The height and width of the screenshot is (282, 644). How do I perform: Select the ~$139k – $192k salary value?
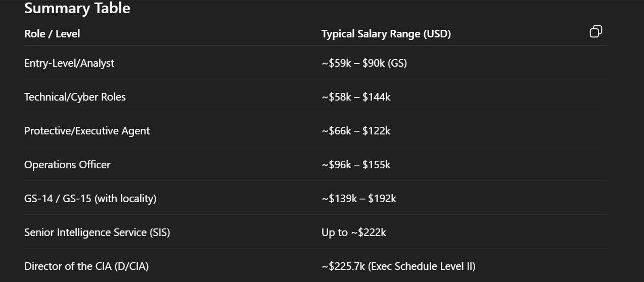point(359,199)
